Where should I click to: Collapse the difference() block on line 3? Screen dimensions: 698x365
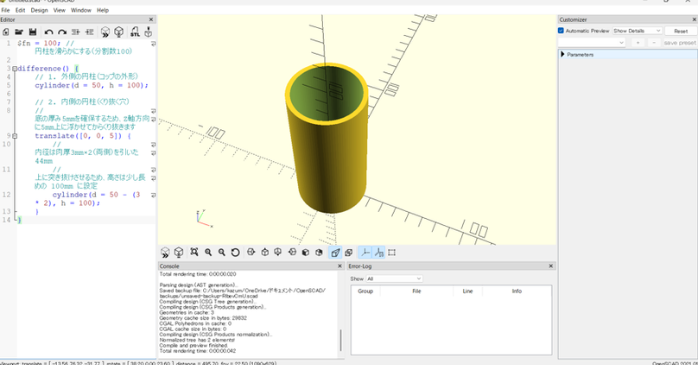[15, 69]
